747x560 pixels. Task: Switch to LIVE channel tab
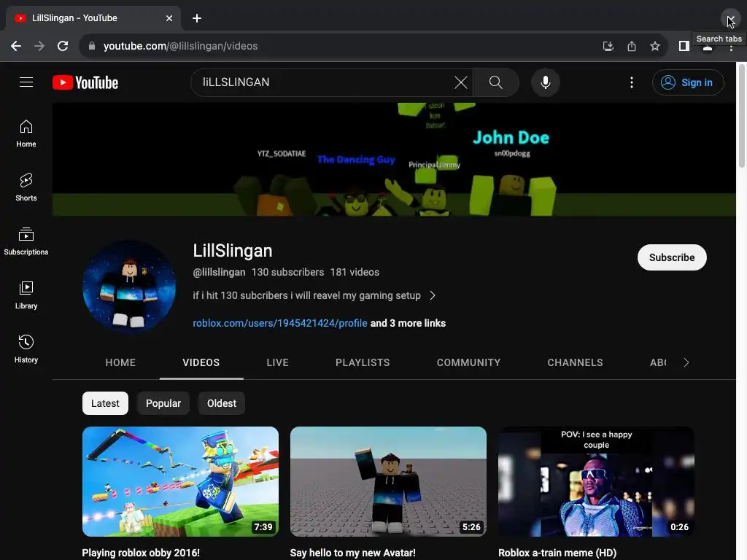coord(278,362)
